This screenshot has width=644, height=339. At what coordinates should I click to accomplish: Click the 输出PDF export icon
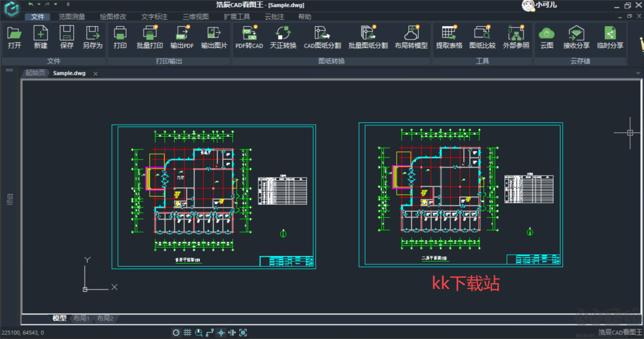pyautogui.click(x=182, y=37)
